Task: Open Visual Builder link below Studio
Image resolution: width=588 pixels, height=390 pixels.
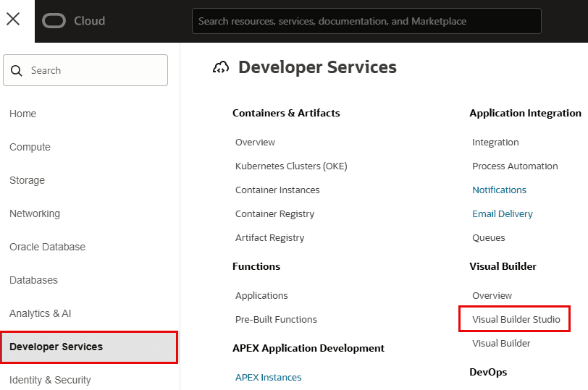Action: [501, 344]
